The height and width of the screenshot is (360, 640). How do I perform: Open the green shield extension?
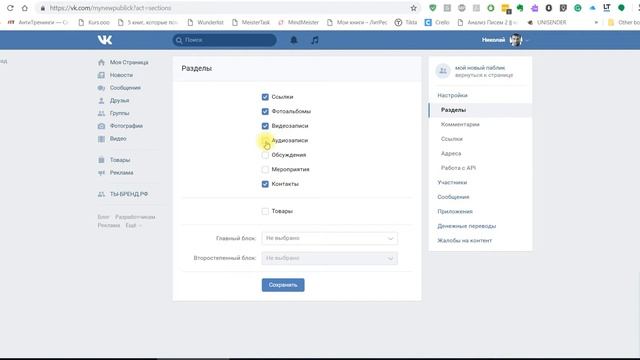[x=433, y=8]
